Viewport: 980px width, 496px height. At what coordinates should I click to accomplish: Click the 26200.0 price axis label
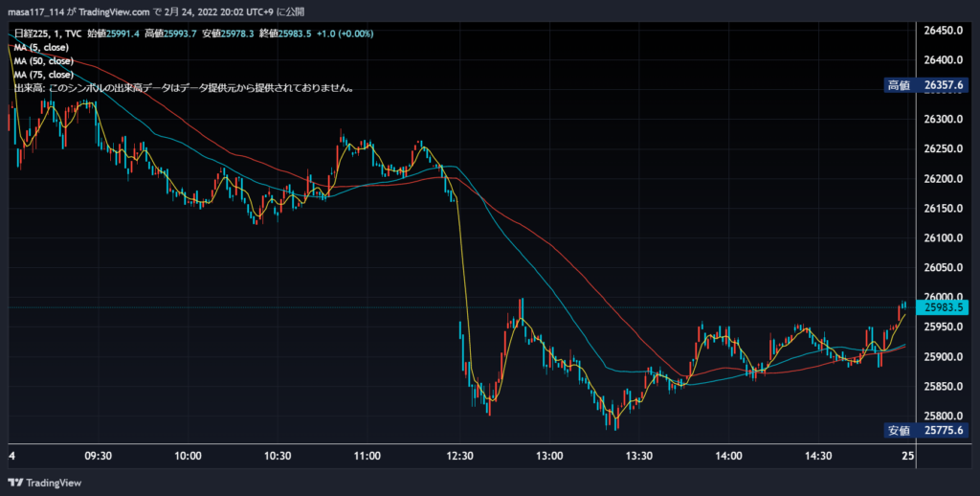click(943, 179)
